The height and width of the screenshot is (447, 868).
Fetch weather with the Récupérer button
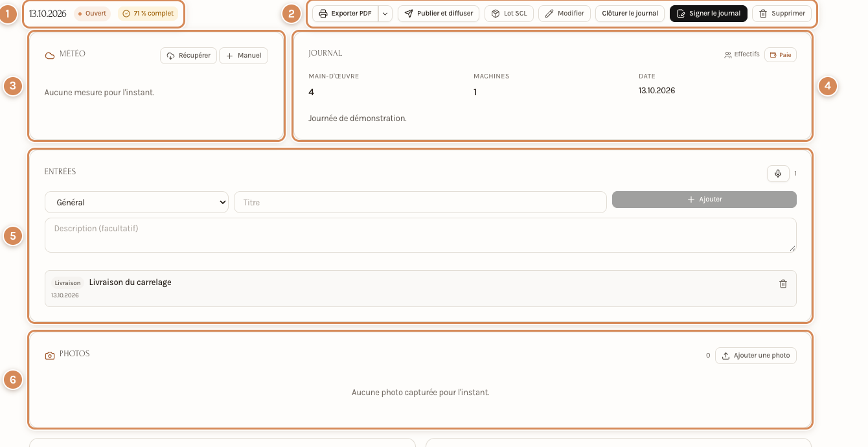point(188,56)
